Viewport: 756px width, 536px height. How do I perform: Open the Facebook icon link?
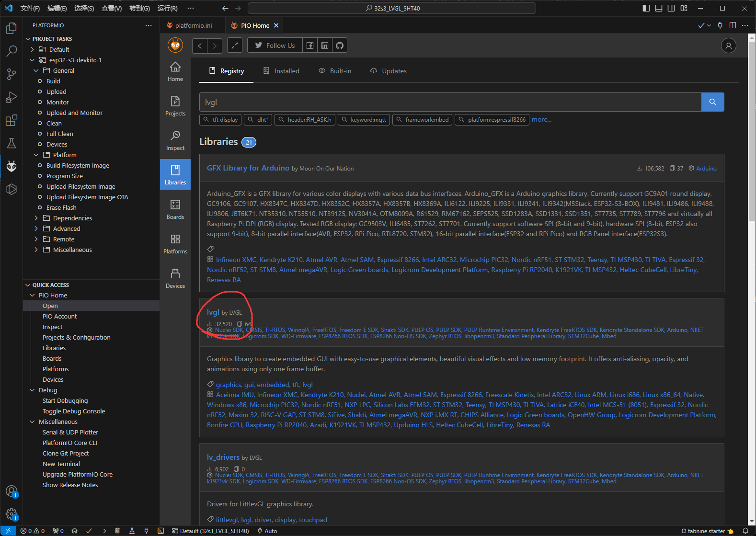(310, 46)
